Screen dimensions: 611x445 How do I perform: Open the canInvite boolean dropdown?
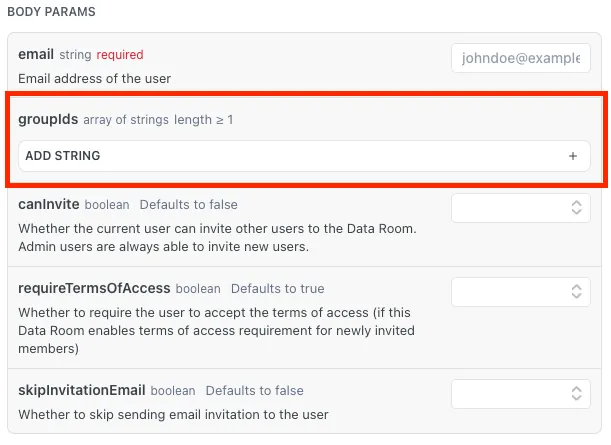tap(521, 208)
